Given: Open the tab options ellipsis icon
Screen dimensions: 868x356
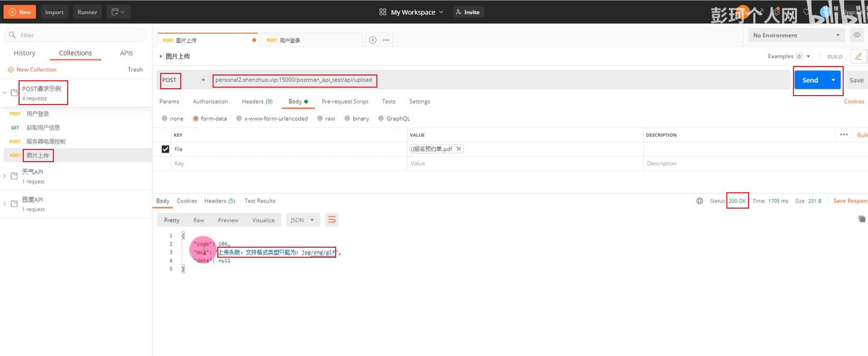Looking at the screenshot, I should coord(386,40).
